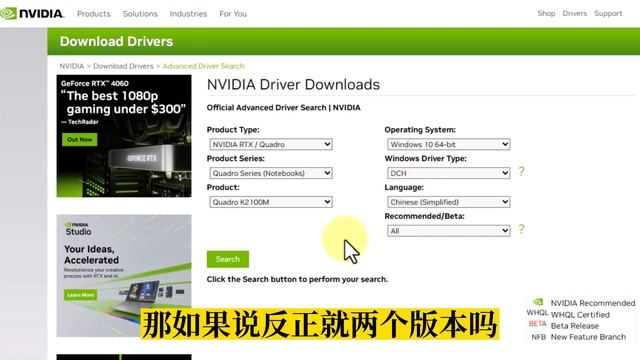Screen dimensions: 640x360
Task: Click the Download Drivers breadcrumb link
Action: 123,66
